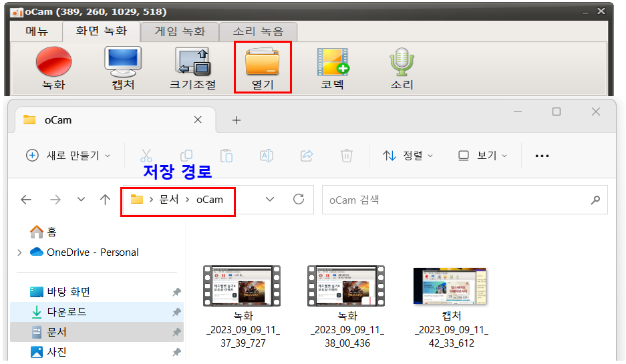The image size is (626, 364).
Task: Click the copy icon in toolbar
Action: coord(186,155)
